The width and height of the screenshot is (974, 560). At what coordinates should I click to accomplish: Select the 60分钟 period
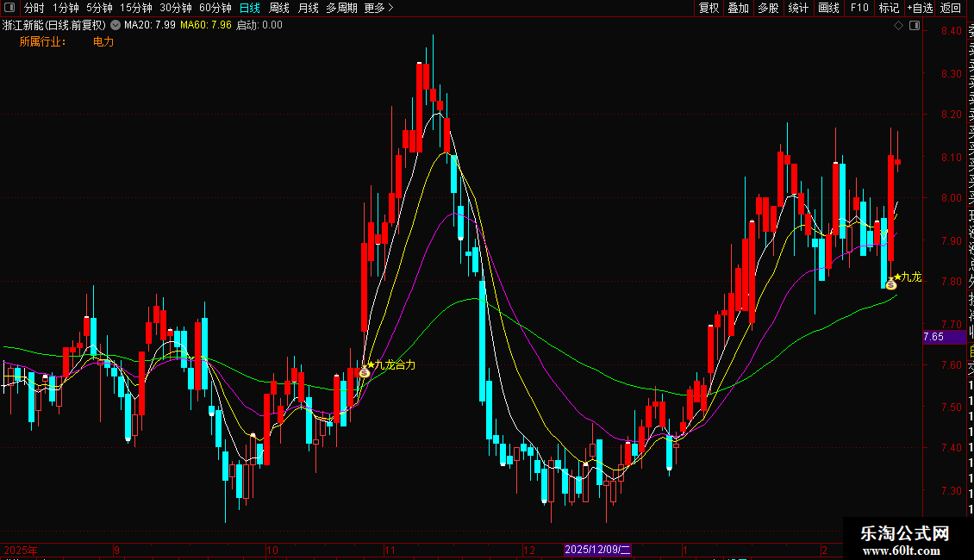coord(215,8)
